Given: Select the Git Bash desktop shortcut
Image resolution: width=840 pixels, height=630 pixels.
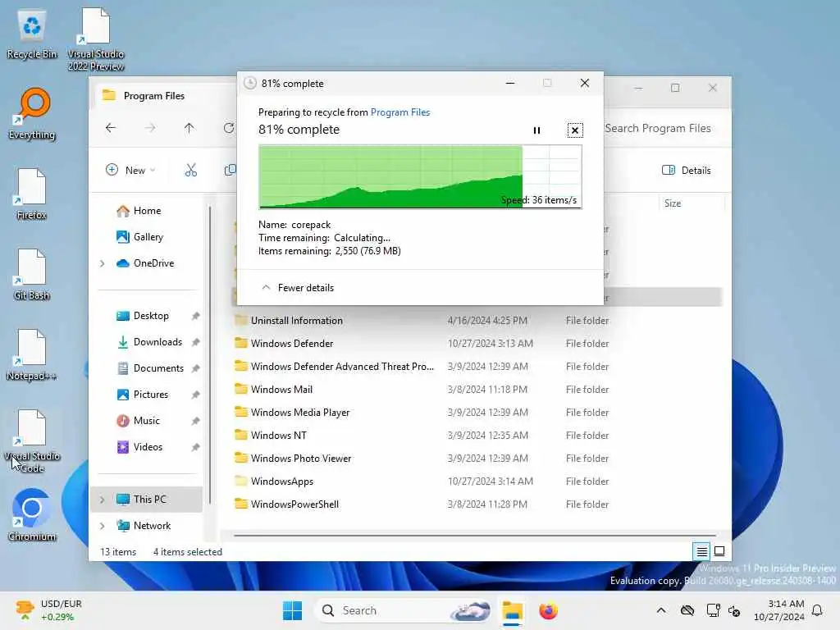Looking at the screenshot, I should 32,275.
